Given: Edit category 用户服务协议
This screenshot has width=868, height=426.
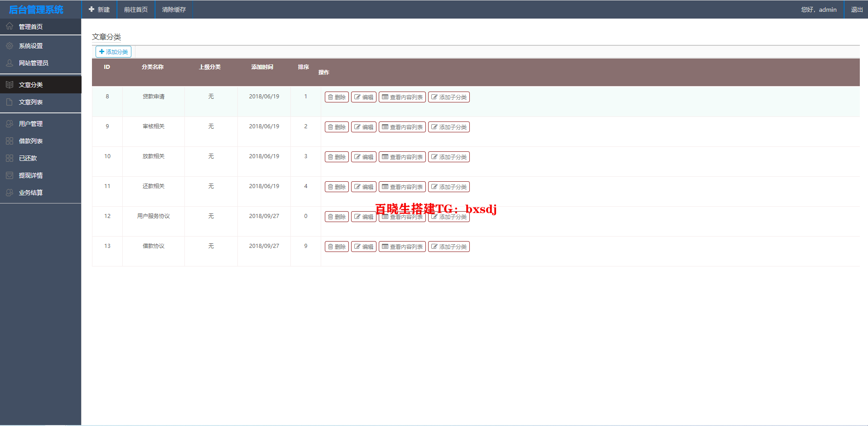Looking at the screenshot, I should coord(364,217).
